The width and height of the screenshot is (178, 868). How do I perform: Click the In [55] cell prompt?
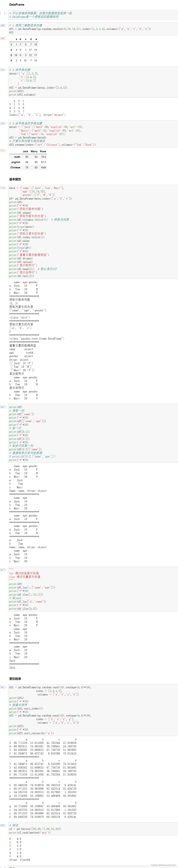point(3,123)
